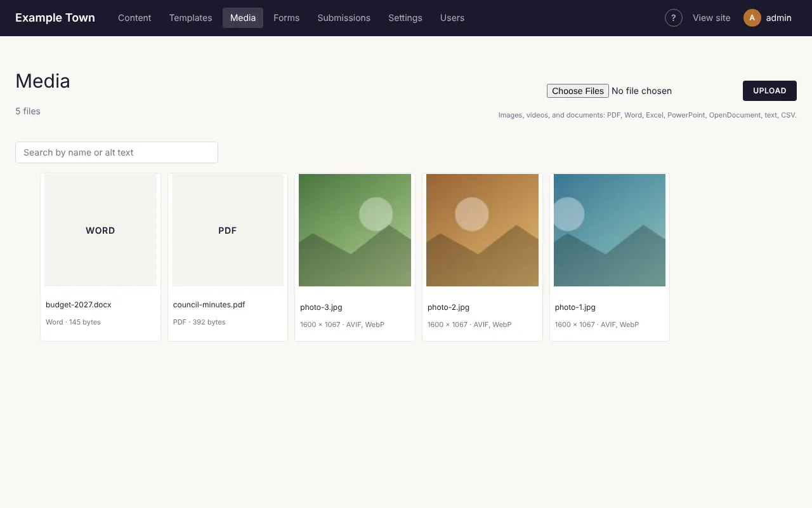Viewport: 812px width, 508px height.
Task: Go to the Templates section
Action: coord(190,18)
